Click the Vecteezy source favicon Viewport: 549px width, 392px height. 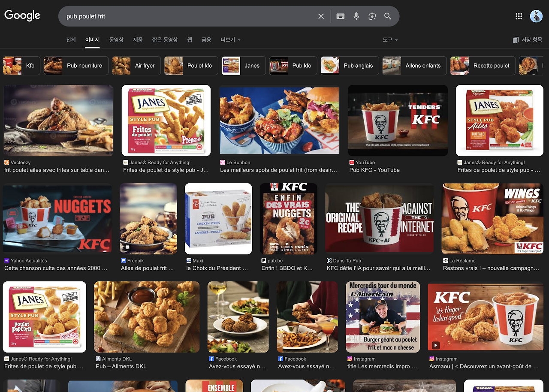click(x=6, y=163)
